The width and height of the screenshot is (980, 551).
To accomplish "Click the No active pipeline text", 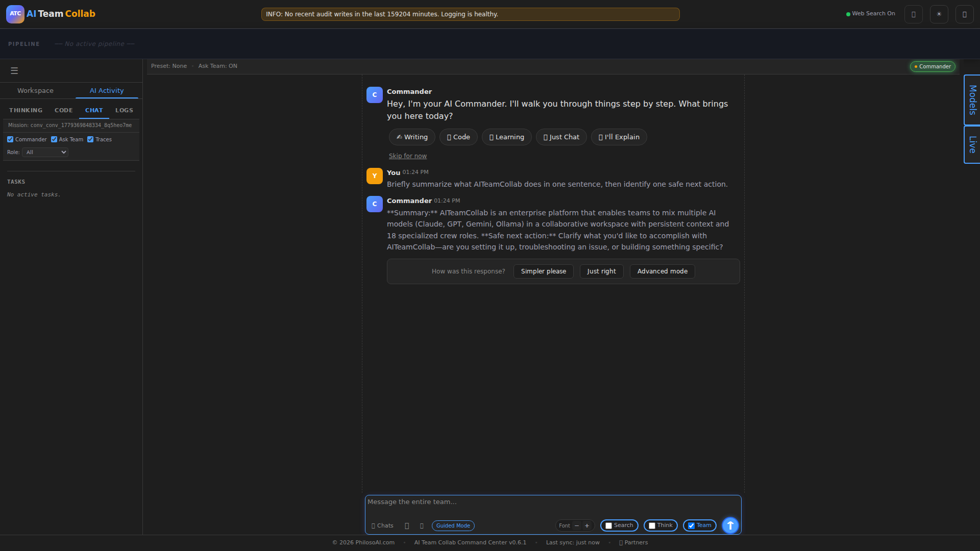I will tap(94, 44).
